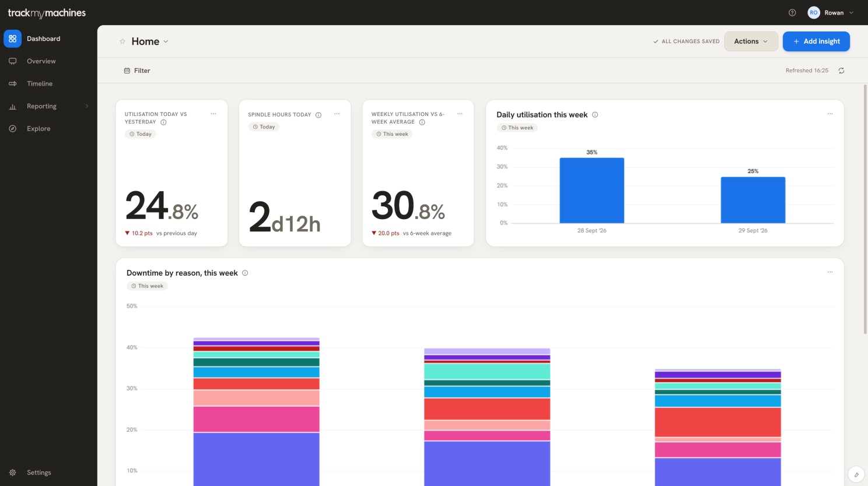This screenshot has width=868, height=486.
Task: Open the Actions dropdown
Action: (751, 41)
